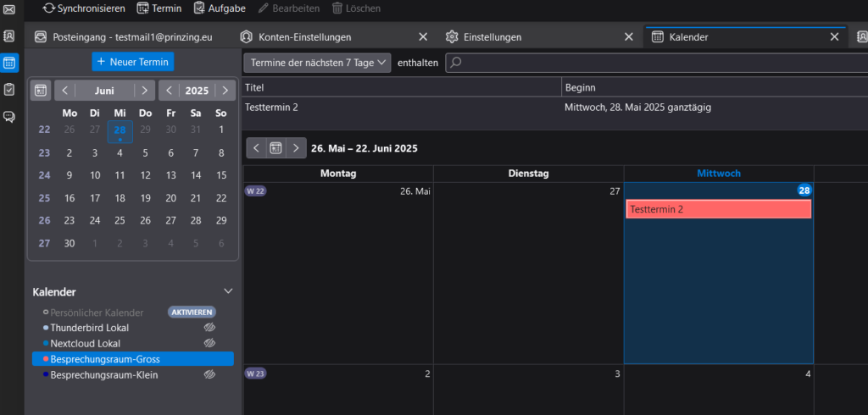Go to previous year in mini calendar

click(x=169, y=90)
